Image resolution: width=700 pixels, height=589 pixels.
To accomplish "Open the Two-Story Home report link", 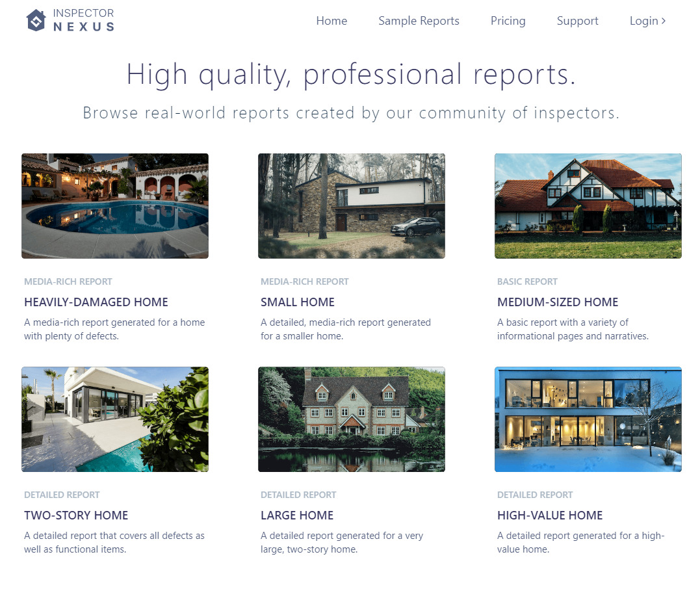I will coord(76,515).
